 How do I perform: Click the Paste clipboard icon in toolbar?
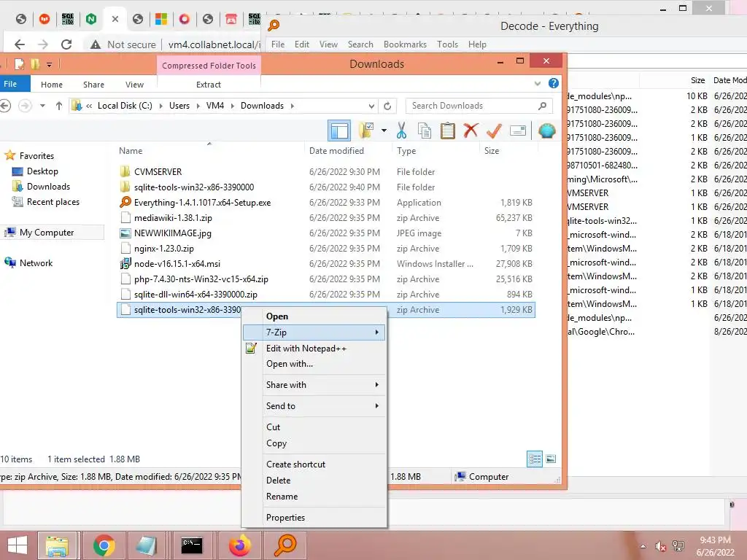pos(447,131)
